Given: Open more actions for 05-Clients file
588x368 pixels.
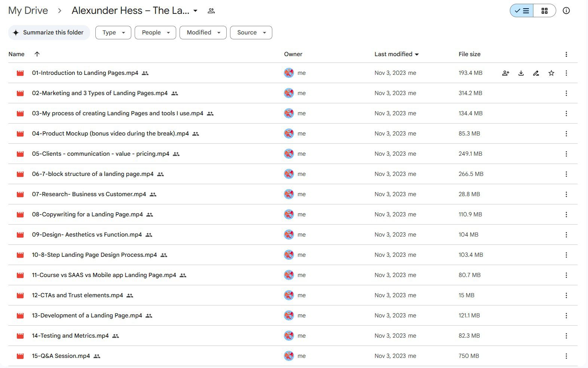Looking at the screenshot, I should (x=566, y=154).
